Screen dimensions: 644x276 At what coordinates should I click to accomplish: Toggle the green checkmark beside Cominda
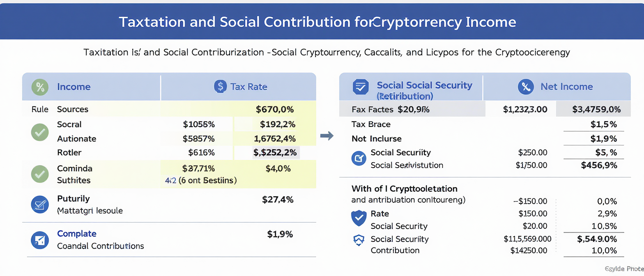coord(40,174)
